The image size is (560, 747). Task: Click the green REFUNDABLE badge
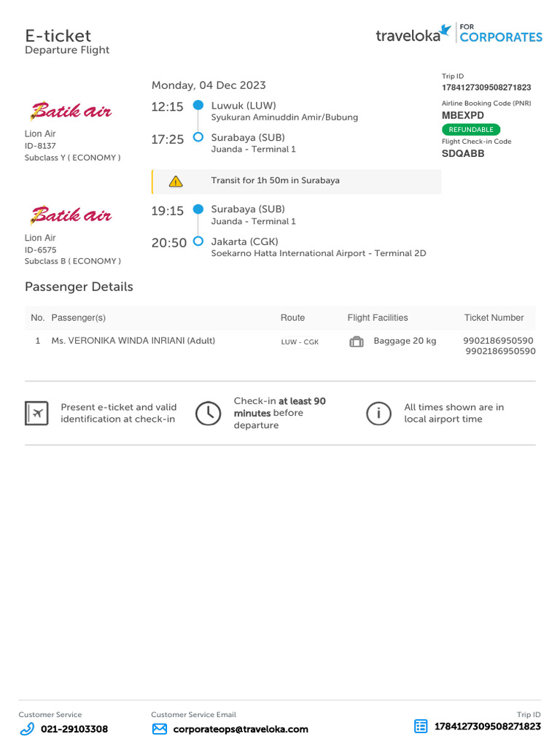pyautogui.click(x=471, y=129)
